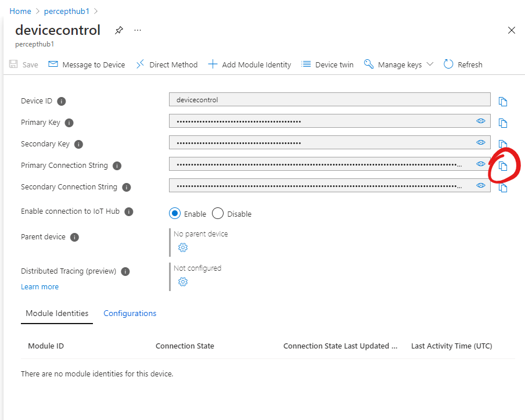Click info icon beside Device ID

(x=62, y=101)
